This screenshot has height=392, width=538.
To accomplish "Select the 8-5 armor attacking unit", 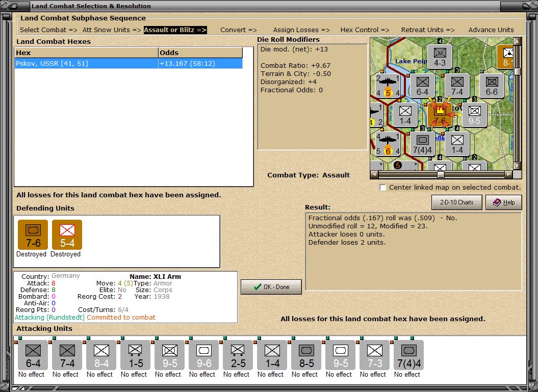I will [x=306, y=355].
